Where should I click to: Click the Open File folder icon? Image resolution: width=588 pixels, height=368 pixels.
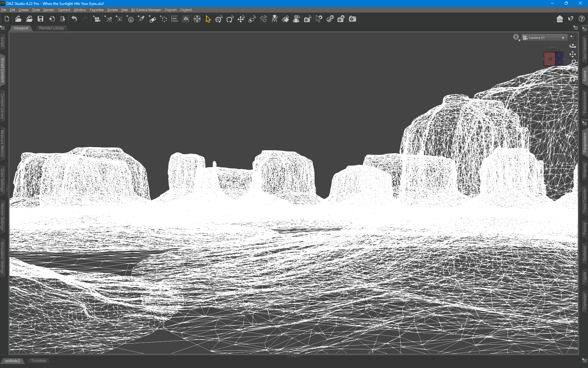tap(18, 19)
